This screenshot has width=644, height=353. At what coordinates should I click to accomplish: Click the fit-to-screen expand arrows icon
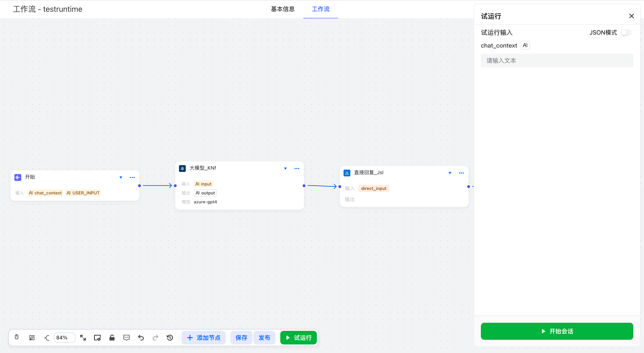[x=83, y=337]
